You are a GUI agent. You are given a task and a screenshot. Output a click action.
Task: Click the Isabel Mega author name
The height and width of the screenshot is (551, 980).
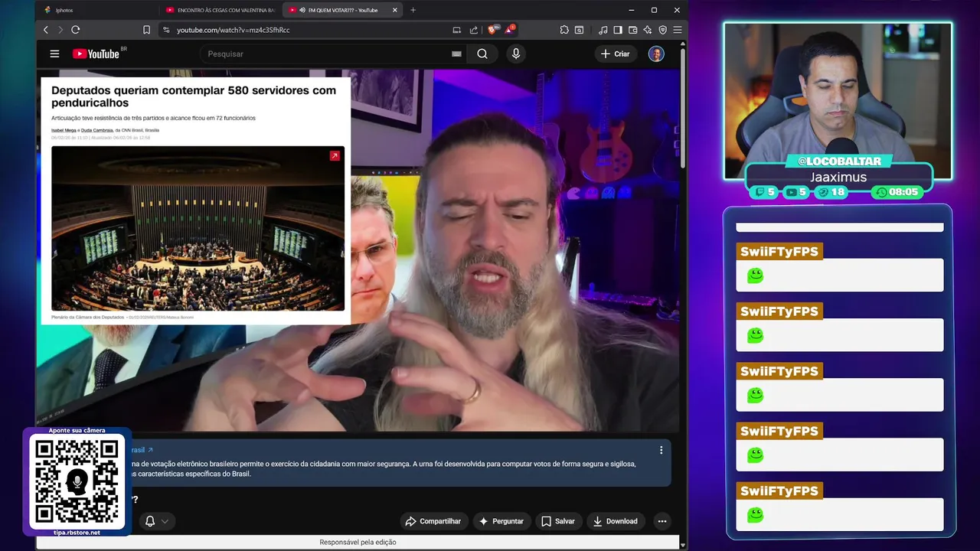(64, 130)
